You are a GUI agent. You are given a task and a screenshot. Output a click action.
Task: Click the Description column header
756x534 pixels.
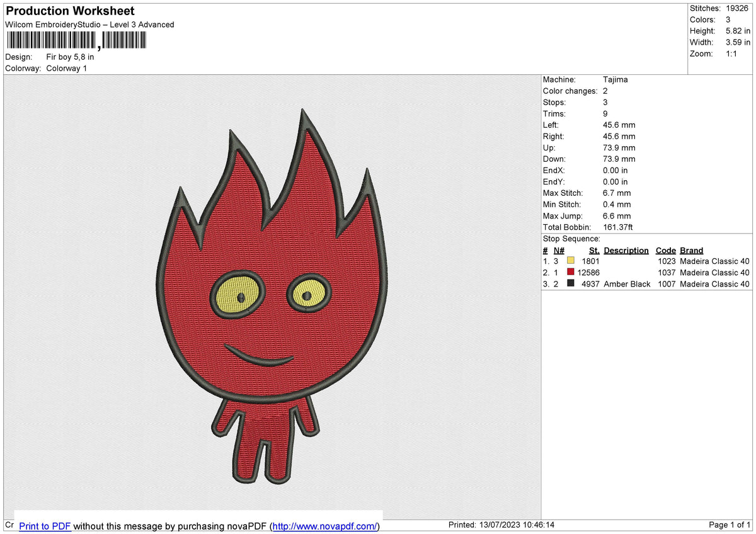click(626, 250)
